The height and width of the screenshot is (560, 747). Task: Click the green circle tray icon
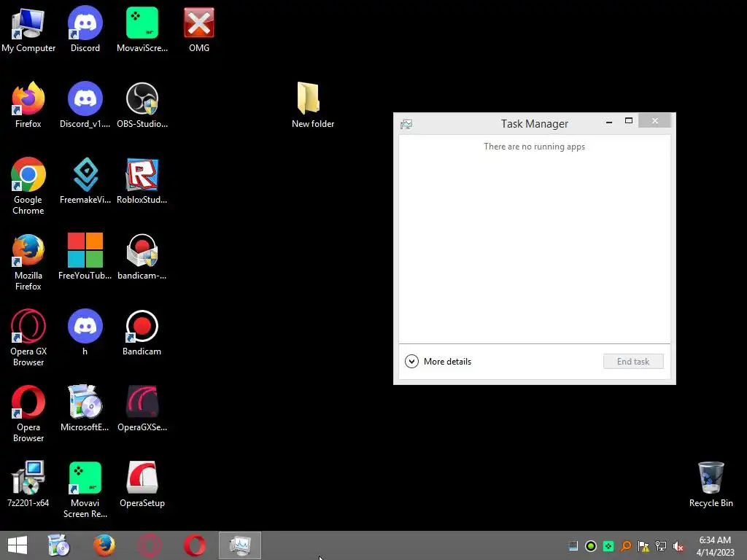point(591,546)
